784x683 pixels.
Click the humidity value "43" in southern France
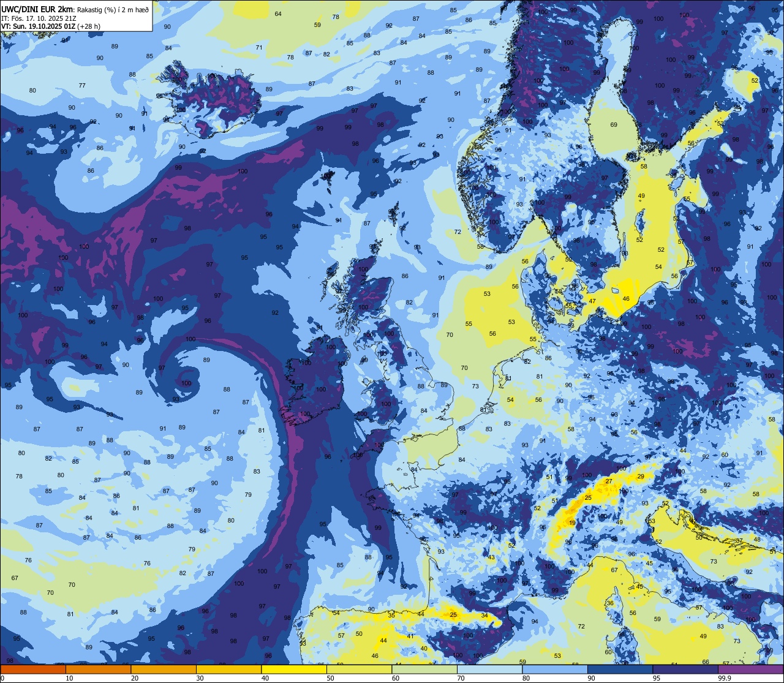[x=491, y=557]
